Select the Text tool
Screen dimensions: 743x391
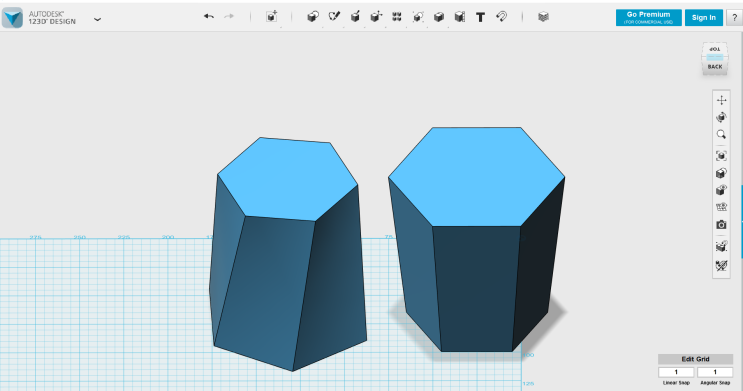(x=480, y=18)
